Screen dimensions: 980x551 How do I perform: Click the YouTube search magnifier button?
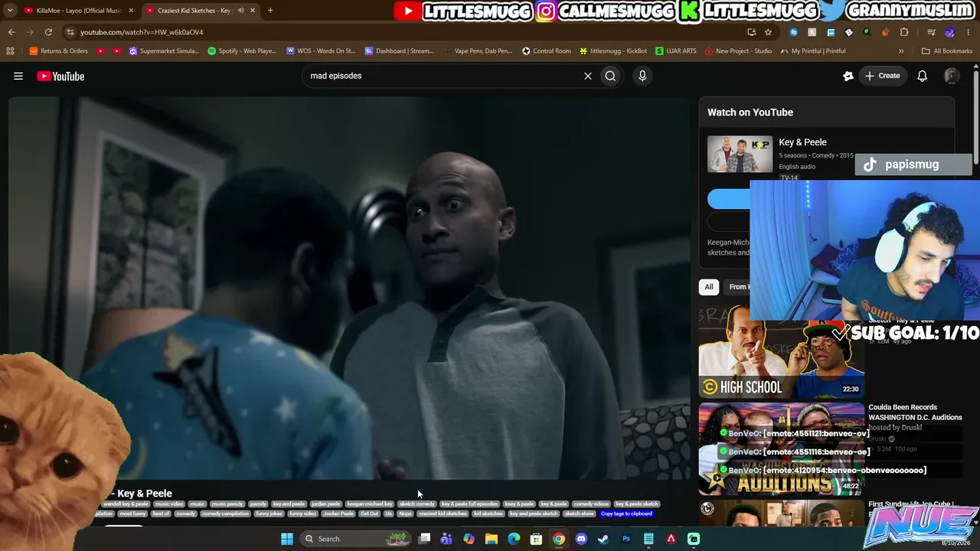pos(610,76)
